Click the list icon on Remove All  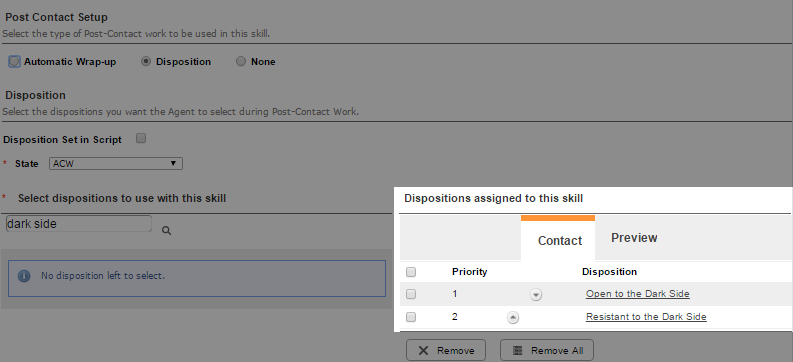(517, 351)
